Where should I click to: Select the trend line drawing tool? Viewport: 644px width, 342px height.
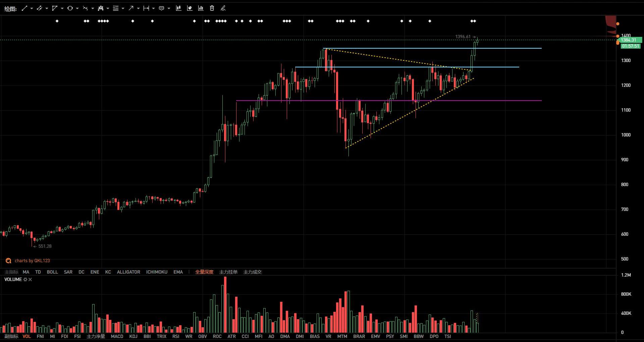click(x=24, y=8)
